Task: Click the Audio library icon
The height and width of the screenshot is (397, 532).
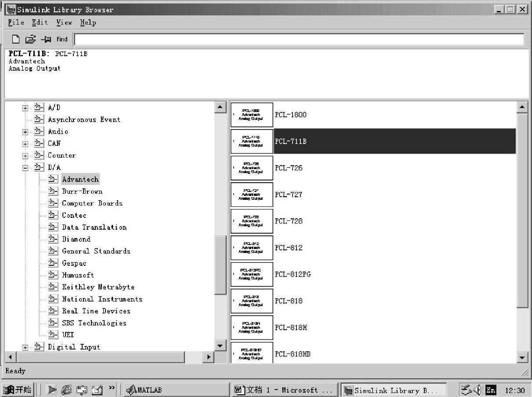Action: coord(40,131)
